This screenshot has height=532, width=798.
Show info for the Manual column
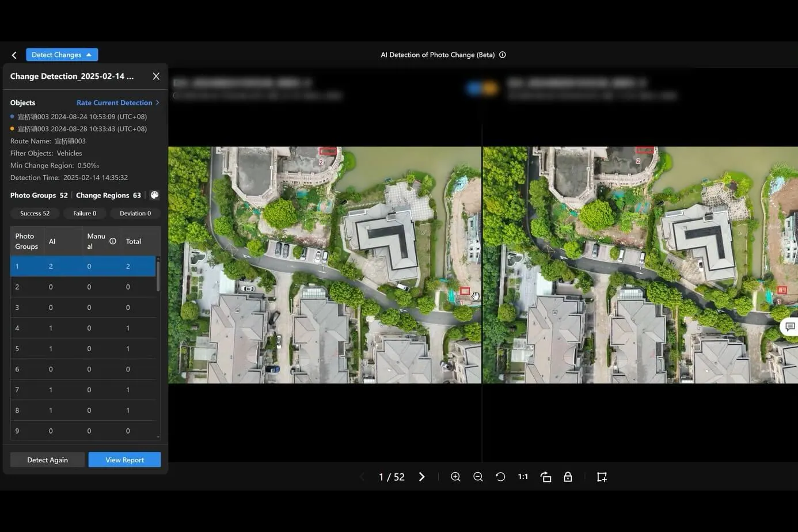coord(113,241)
